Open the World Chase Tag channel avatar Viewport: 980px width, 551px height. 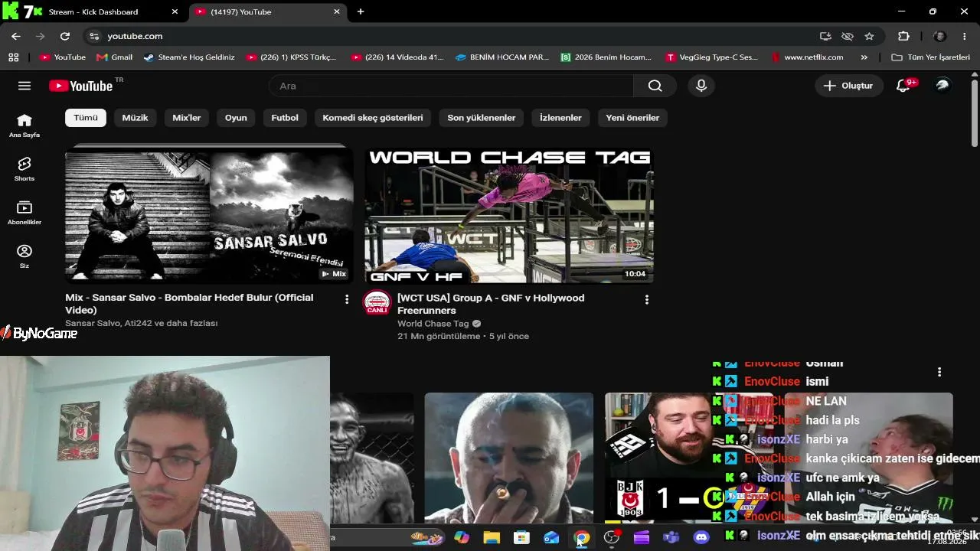(376, 303)
